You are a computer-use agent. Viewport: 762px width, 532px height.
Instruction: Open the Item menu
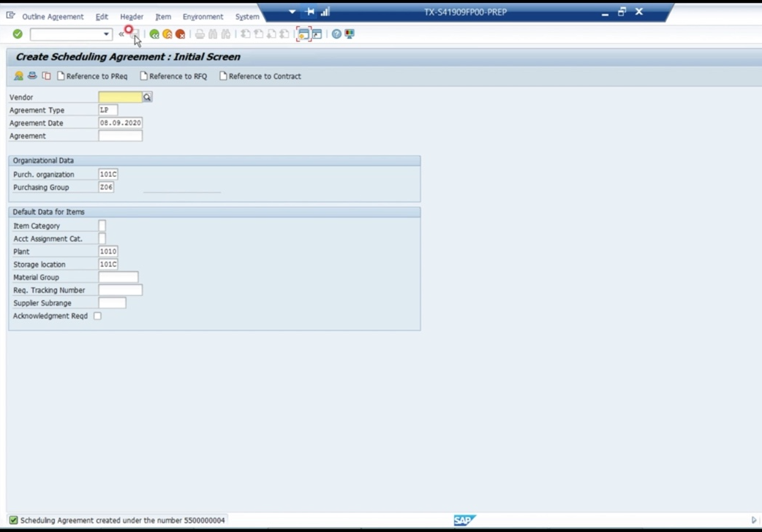(x=163, y=17)
